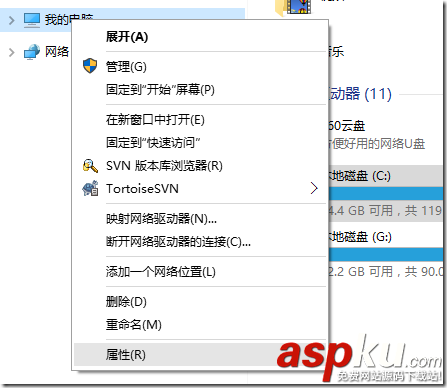Click G: drive free space text (90.0)
Screen dimensions: 447x388
[386, 271]
